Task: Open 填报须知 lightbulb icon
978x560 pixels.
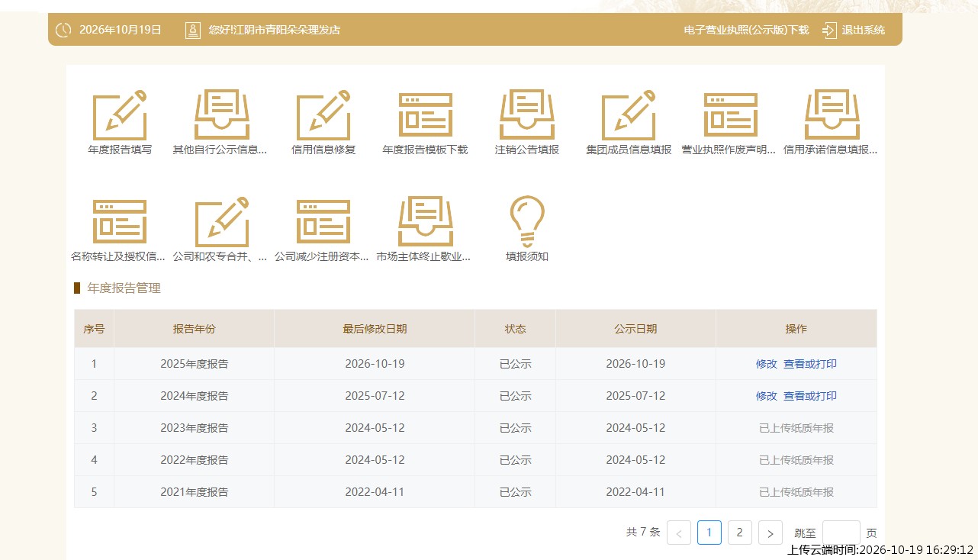Action: click(x=527, y=220)
